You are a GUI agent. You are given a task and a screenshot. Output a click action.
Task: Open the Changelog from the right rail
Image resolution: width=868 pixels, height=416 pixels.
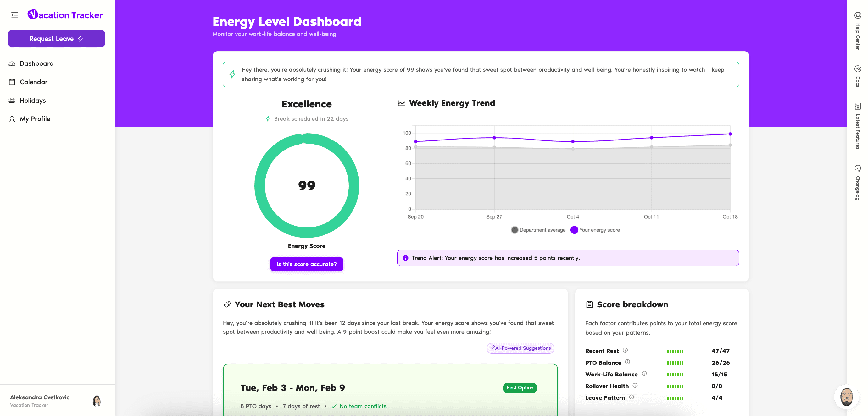[858, 183]
